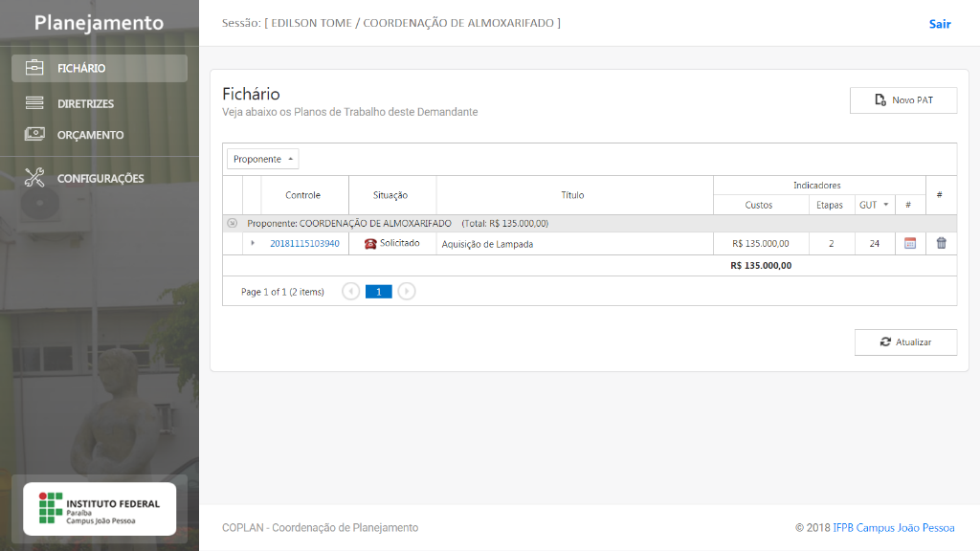Go to the next page arrow

click(407, 292)
